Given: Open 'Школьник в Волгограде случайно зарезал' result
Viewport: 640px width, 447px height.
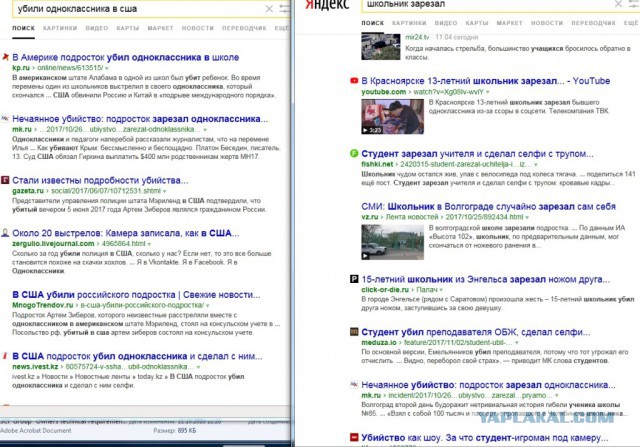Looking at the screenshot, I should pyautogui.click(x=488, y=207).
